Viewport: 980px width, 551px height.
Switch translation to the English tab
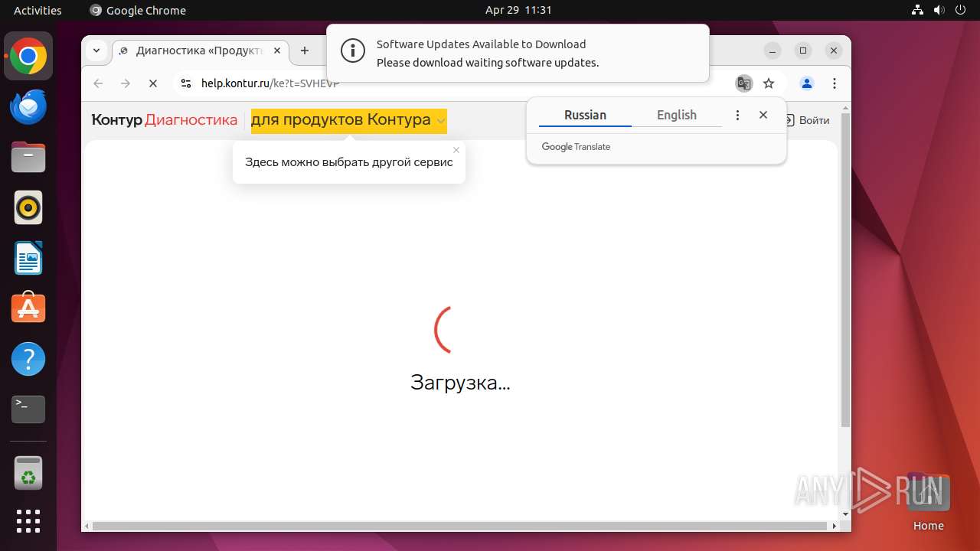coord(677,115)
